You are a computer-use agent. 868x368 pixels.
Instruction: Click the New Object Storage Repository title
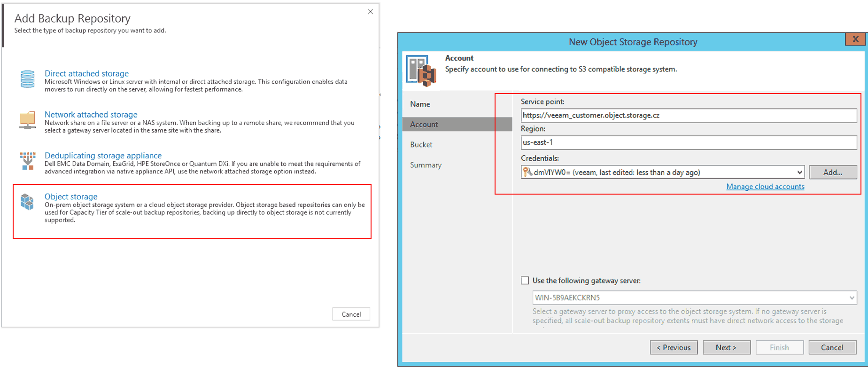point(633,42)
